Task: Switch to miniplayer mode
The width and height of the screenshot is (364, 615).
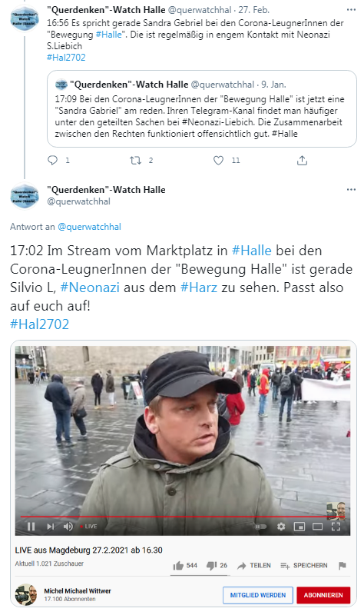Action: pyautogui.click(x=299, y=527)
